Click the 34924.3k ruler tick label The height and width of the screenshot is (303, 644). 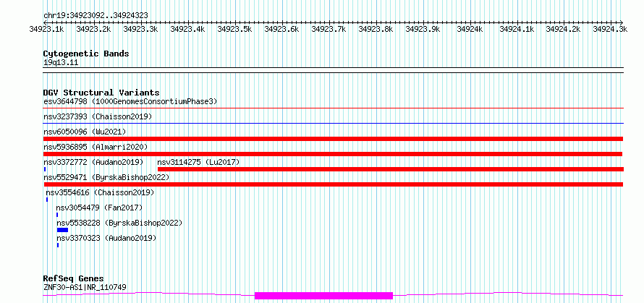tap(610, 29)
